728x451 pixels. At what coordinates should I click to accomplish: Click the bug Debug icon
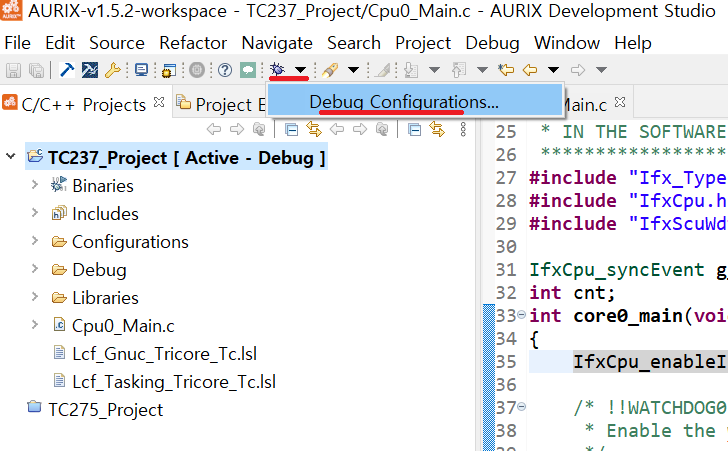click(277, 70)
